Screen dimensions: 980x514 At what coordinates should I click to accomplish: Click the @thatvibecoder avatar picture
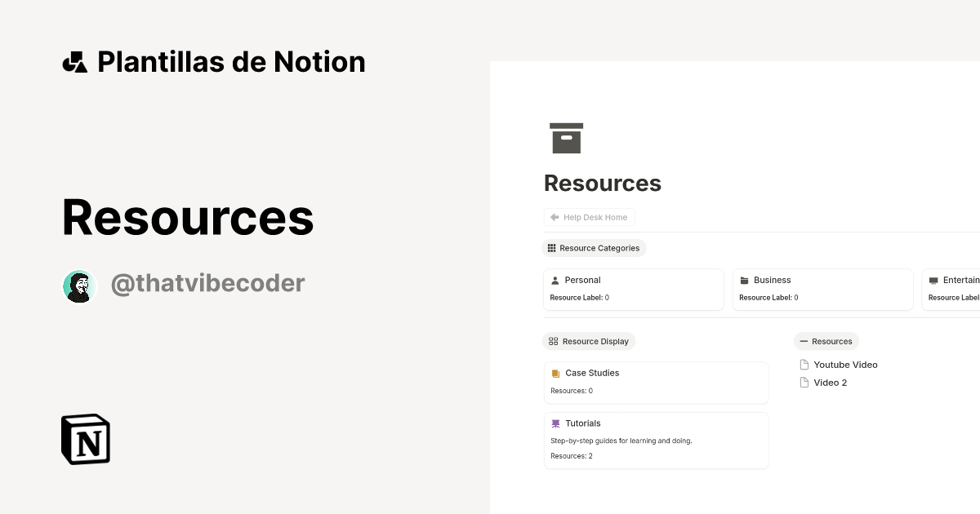pos(79,286)
